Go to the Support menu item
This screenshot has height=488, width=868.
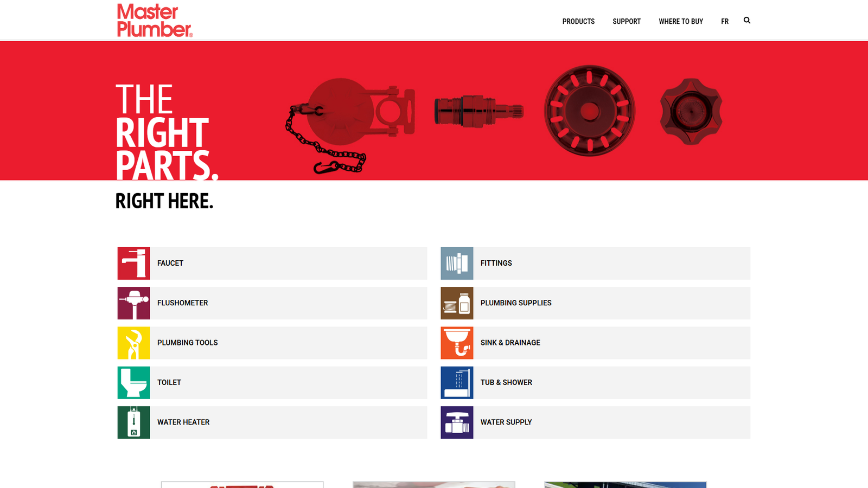tap(627, 22)
